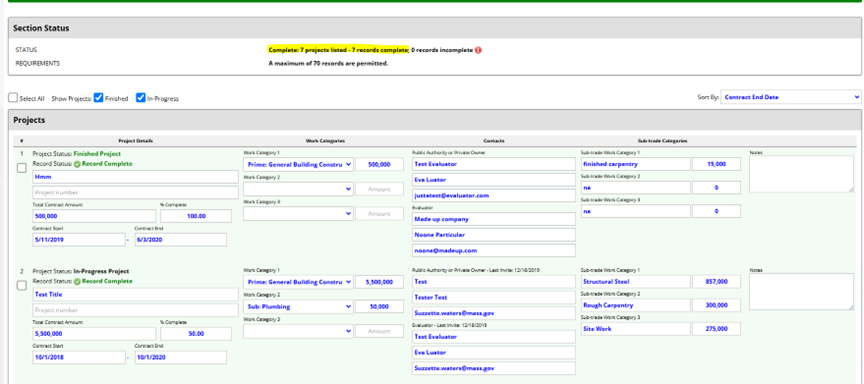
Task: Click the highlighted Complete: 7 projects listed status text
Action: [x=338, y=50]
